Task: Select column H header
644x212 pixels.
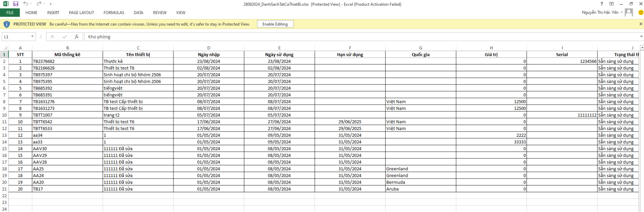Action: [x=491, y=48]
